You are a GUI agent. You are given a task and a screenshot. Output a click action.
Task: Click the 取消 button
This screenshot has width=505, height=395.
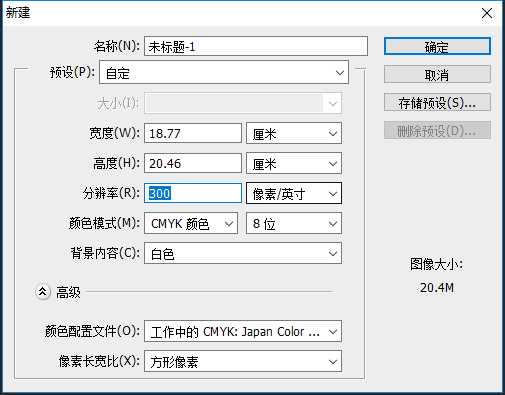(x=437, y=74)
